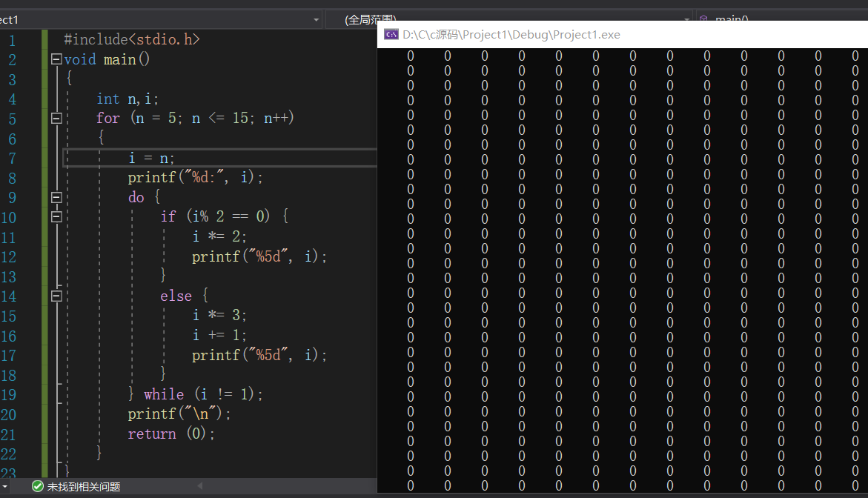Click the green checkmark status icon
The height and width of the screenshot is (498, 868).
[x=38, y=487]
